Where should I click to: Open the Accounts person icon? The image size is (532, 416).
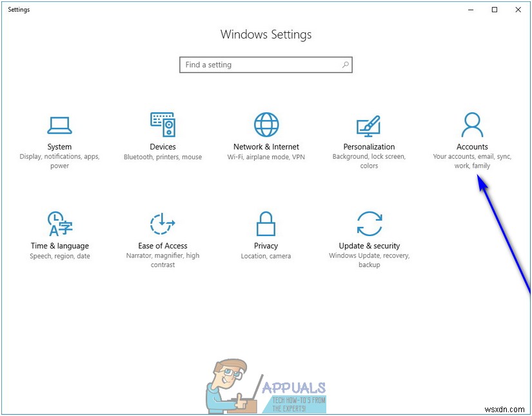472,124
